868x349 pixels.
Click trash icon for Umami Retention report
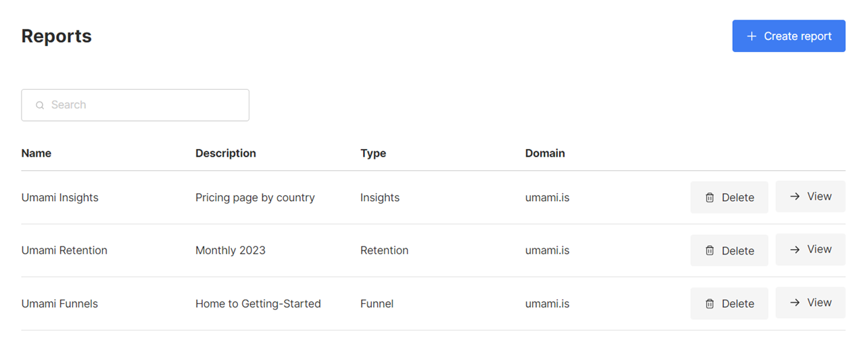click(710, 250)
